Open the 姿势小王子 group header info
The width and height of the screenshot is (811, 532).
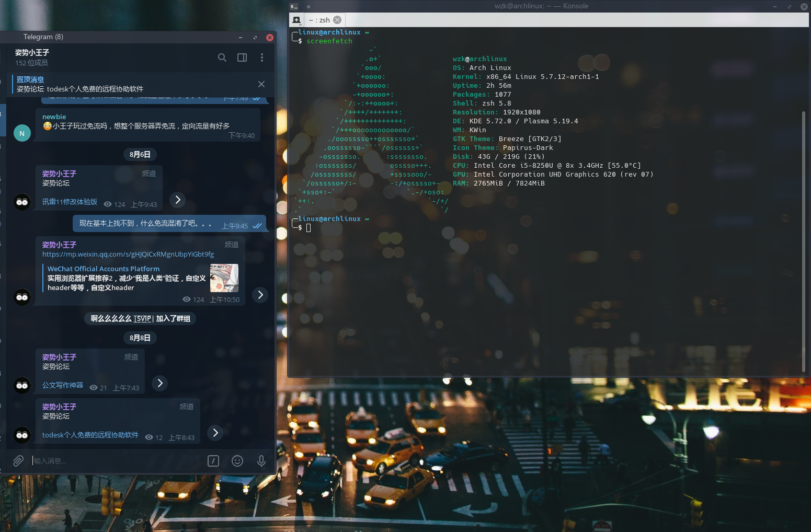click(x=32, y=57)
